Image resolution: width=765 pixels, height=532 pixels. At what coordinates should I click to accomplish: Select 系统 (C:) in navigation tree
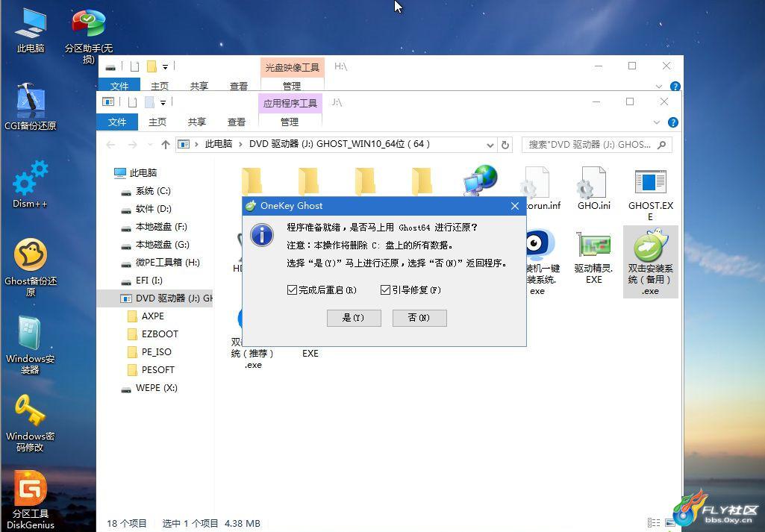tap(153, 191)
